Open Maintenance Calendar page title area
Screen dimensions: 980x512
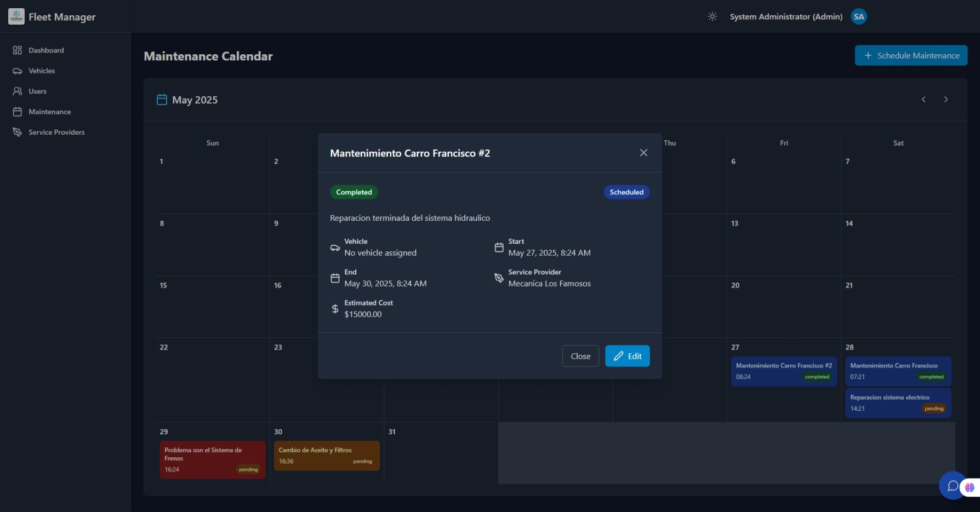[208, 56]
